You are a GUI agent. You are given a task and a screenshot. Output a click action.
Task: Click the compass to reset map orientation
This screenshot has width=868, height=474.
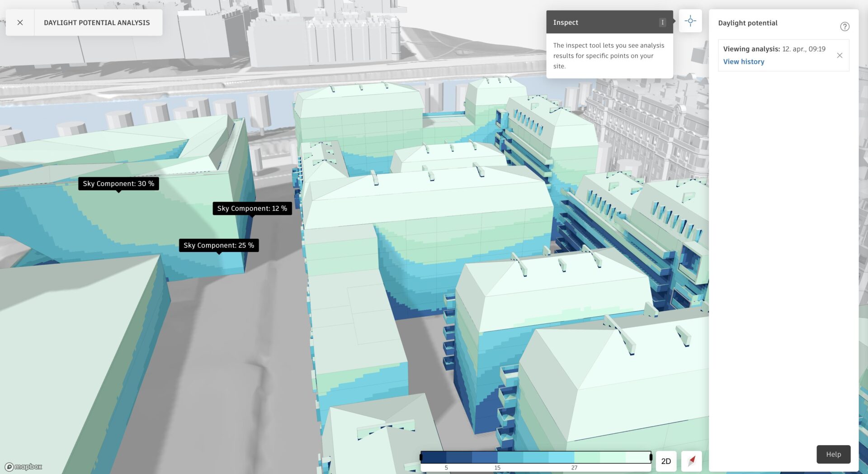tap(692, 461)
